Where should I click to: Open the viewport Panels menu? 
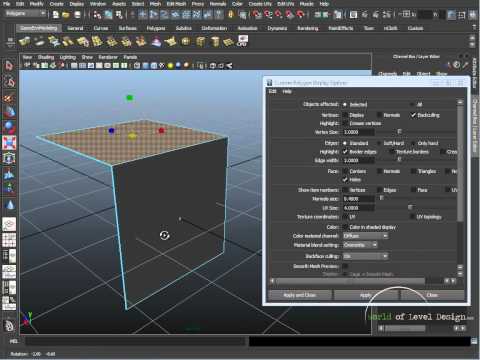[x=130, y=57]
